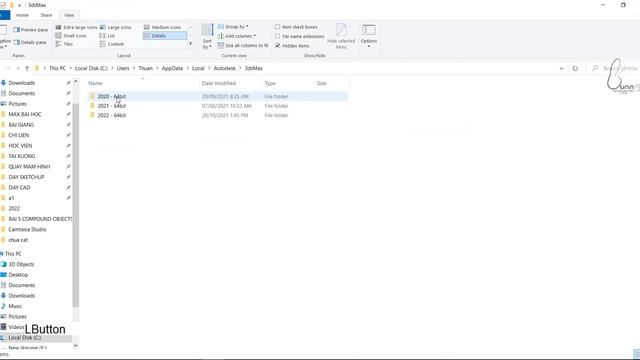The width and height of the screenshot is (640, 360).
Task: Click Size all columns to fit
Action: [243, 45]
